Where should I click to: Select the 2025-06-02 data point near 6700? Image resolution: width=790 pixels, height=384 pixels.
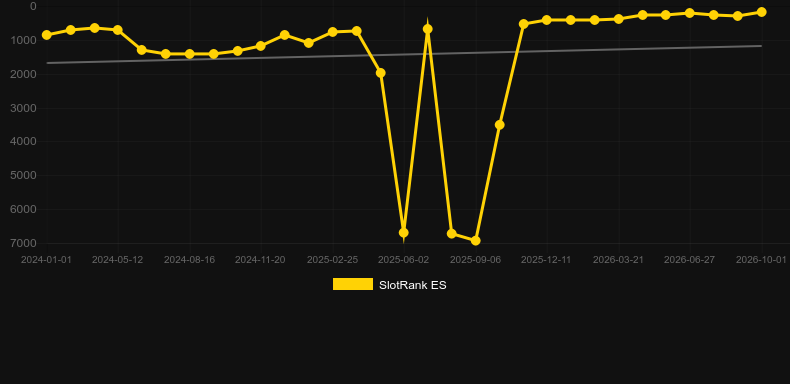[x=404, y=233]
